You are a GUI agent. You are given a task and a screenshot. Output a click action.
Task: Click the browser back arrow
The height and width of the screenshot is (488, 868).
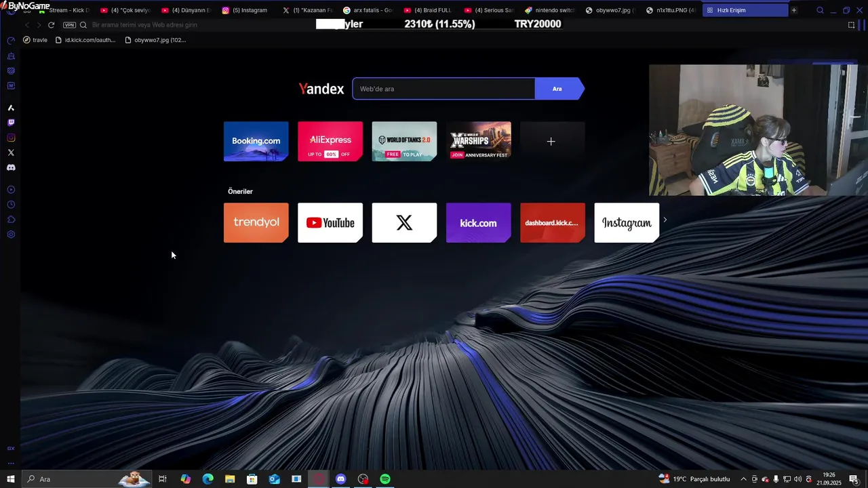[x=27, y=25]
